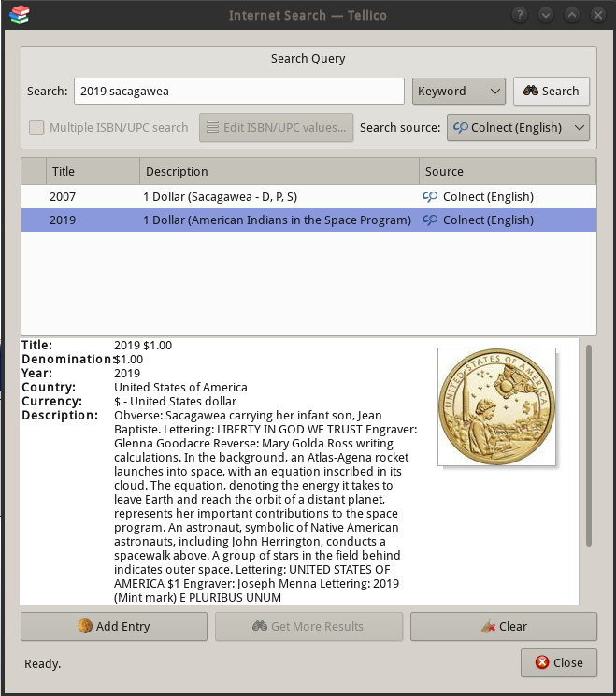The width and height of the screenshot is (616, 696).
Task: Click Colnect icon in the 2007 row
Action: click(430, 197)
